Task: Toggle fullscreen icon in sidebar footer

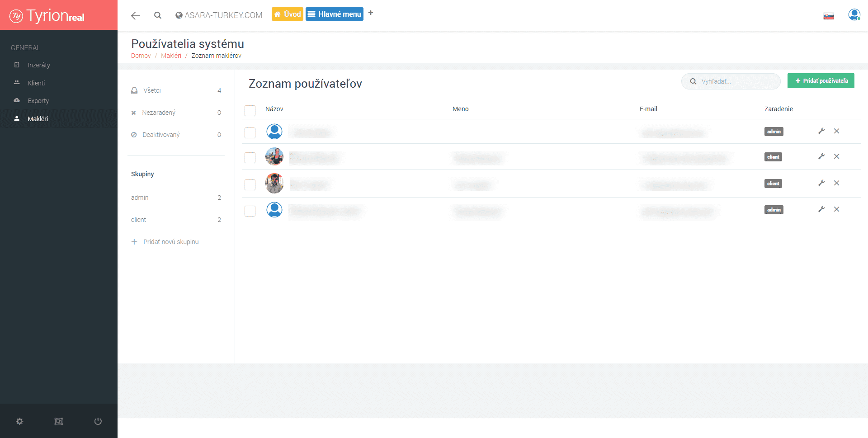Action: tap(59, 421)
